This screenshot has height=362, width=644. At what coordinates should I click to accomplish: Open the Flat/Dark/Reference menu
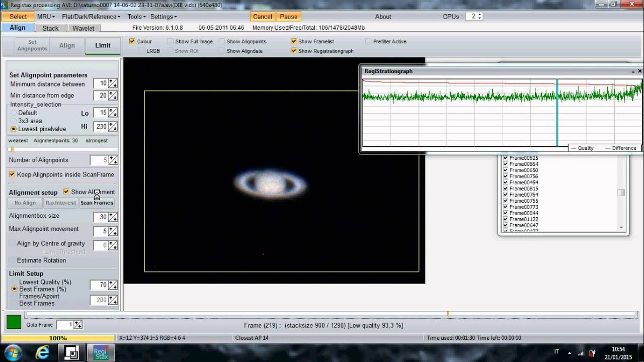tap(91, 17)
